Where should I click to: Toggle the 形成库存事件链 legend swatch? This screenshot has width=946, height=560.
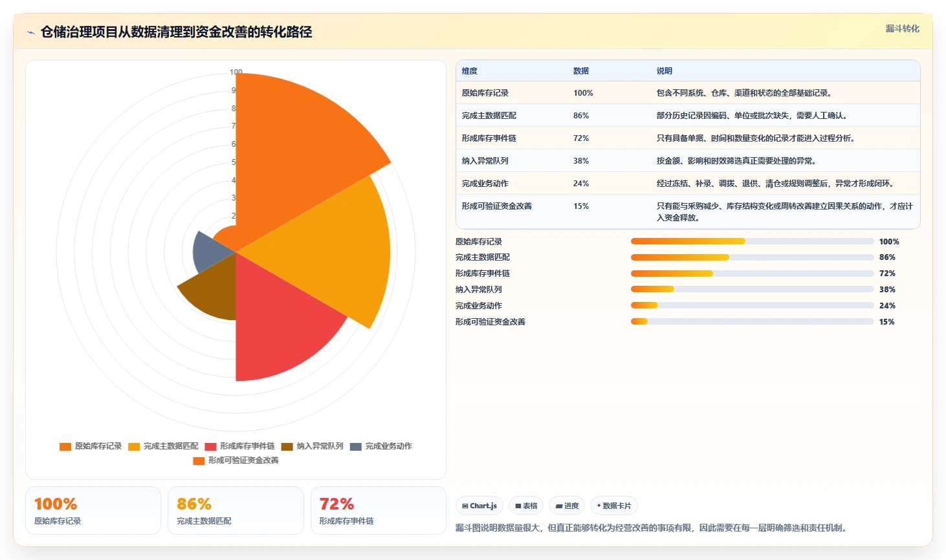click(210, 446)
